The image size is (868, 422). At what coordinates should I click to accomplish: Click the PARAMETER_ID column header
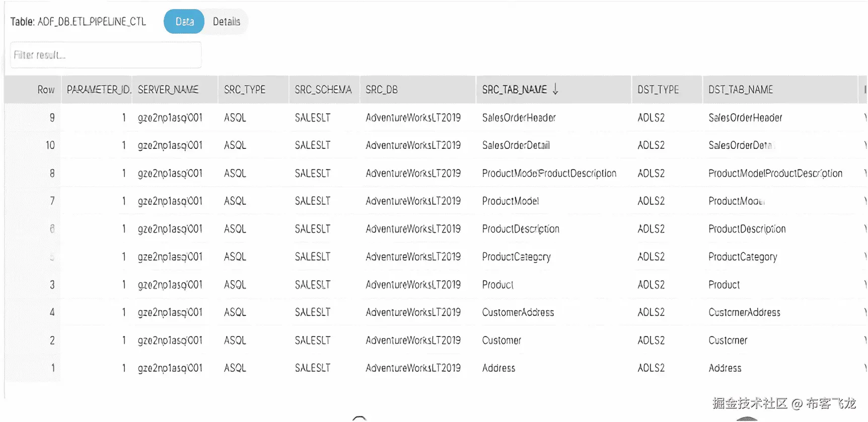coord(99,90)
